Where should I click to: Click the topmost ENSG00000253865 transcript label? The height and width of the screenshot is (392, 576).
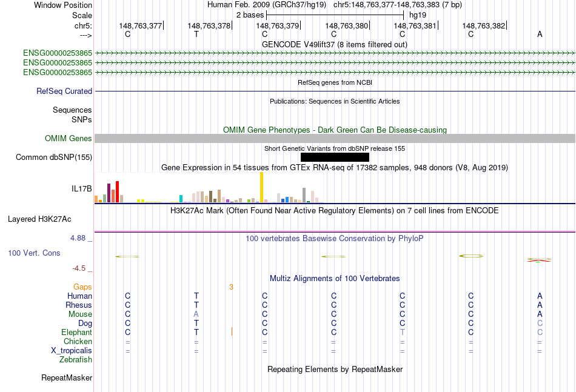[58, 53]
